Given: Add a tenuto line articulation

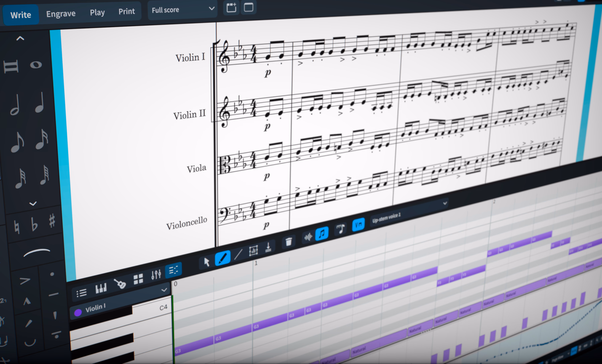Looking at the screenshot, I should tap(53, 294).
